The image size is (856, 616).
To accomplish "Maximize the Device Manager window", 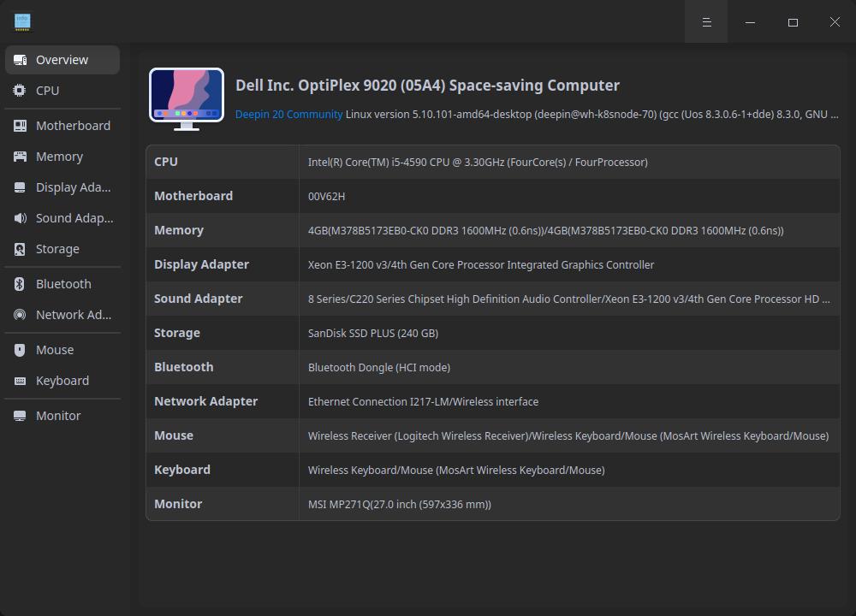I will [793, 22].
